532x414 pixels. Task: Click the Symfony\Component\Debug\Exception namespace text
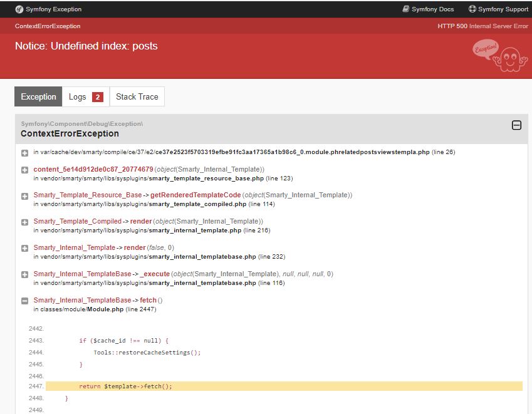pyautogui.click(x=81, y=124)
